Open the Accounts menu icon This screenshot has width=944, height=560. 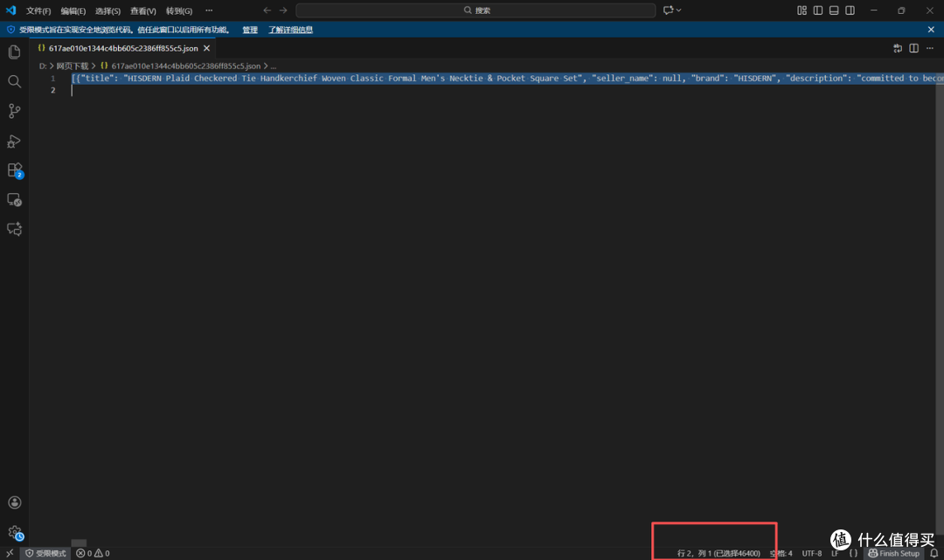click(15, 502)
